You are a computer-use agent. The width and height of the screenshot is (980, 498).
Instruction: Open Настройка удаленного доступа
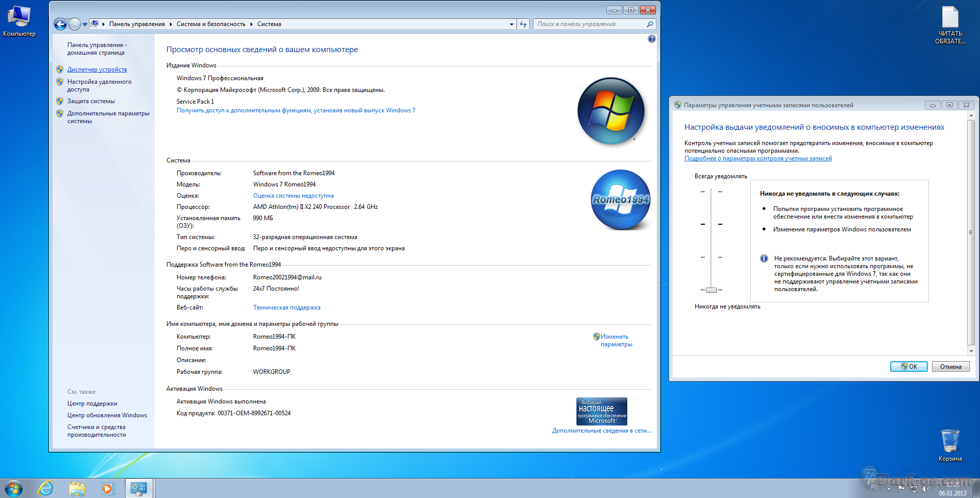[x=100, y=85]
